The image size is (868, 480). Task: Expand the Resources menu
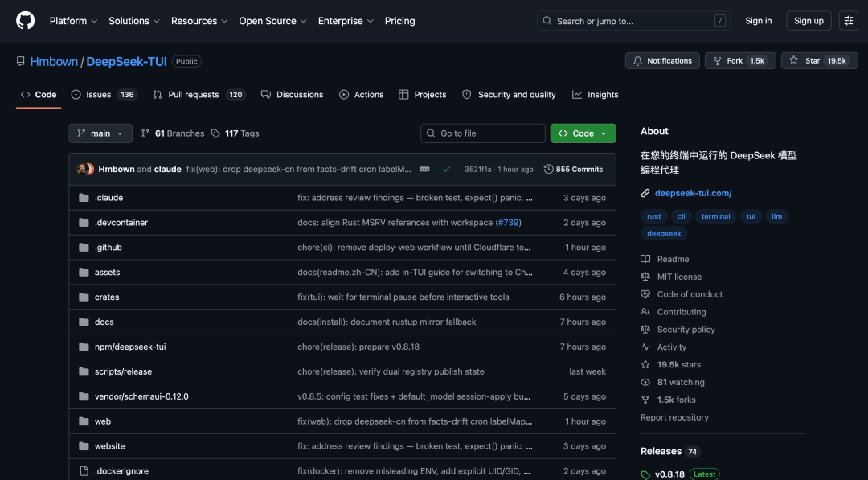(x=199, y=21)
